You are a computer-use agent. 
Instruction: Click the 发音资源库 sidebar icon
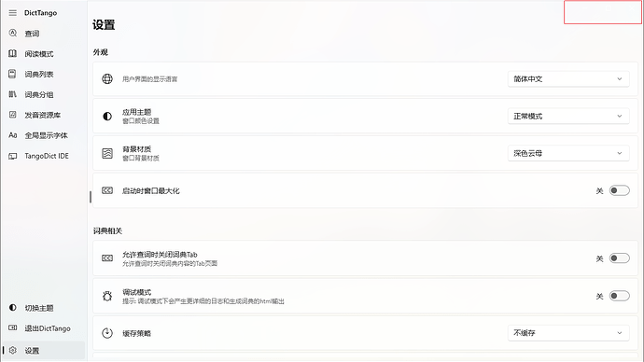(x=13, y=115)
